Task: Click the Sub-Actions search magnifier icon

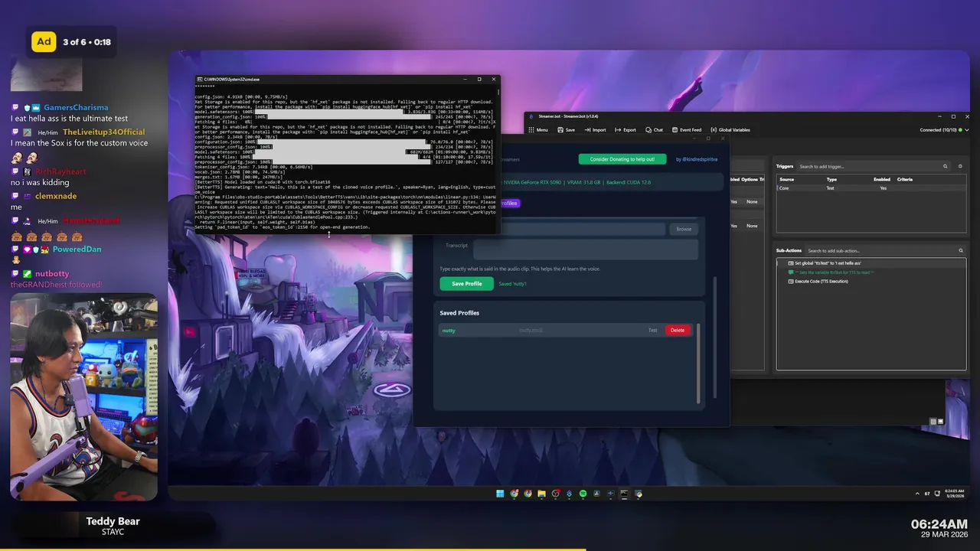Action: [x=961, y=250]
